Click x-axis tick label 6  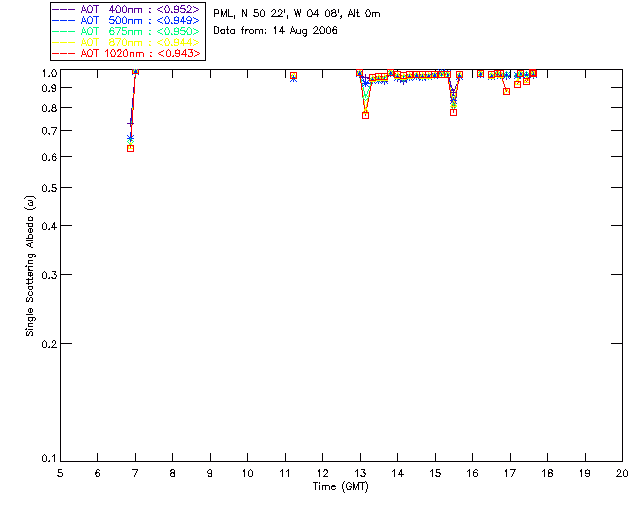(x=98, y=473)
